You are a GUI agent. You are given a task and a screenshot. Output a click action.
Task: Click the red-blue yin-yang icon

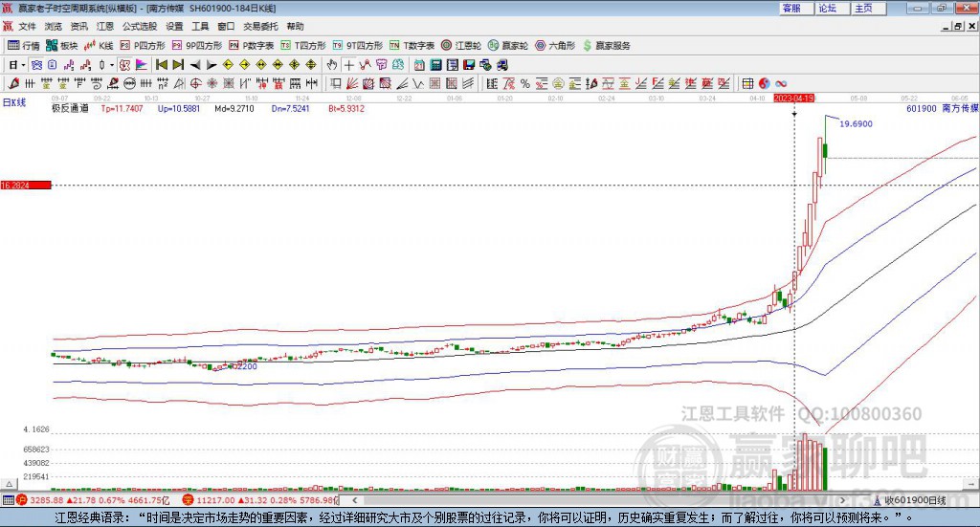point(764,83)
